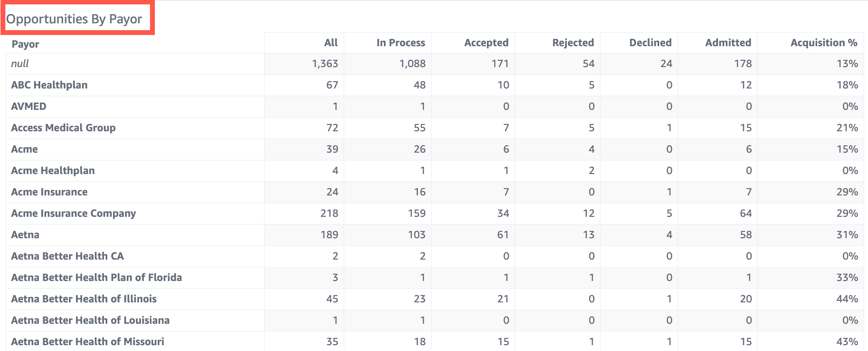Select the Aetna payor name
This screenshot has width=868, height=351.
coord(25,235)
